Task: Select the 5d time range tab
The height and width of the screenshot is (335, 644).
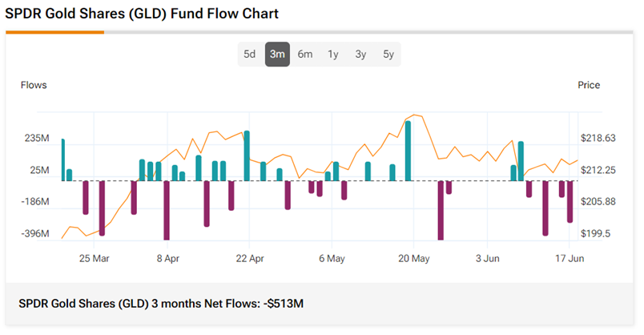Action: point(250,54)
